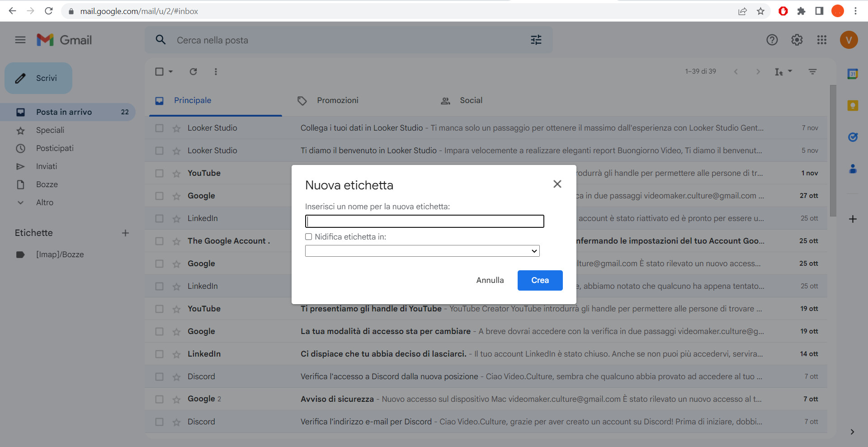
Task: Star the Looker Studio welcome email
Action: pos(176,151)
